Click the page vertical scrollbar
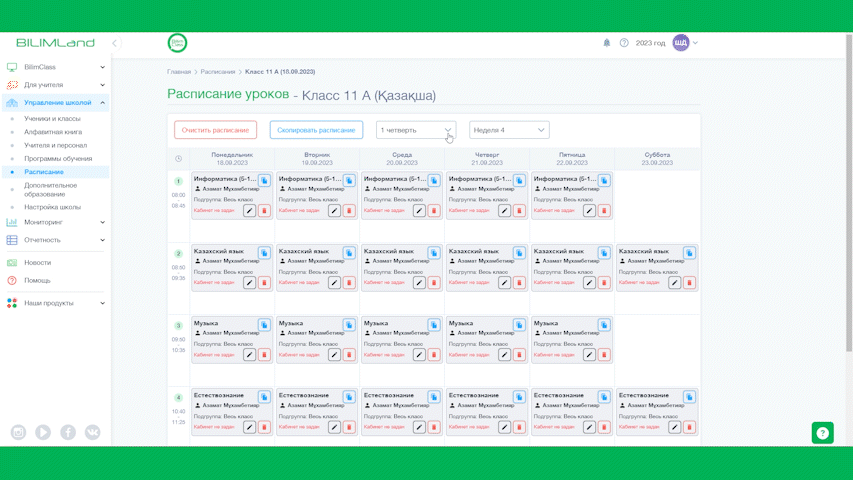Image resolution: width=853 pixels, height=480 pixels. point(849,193)
